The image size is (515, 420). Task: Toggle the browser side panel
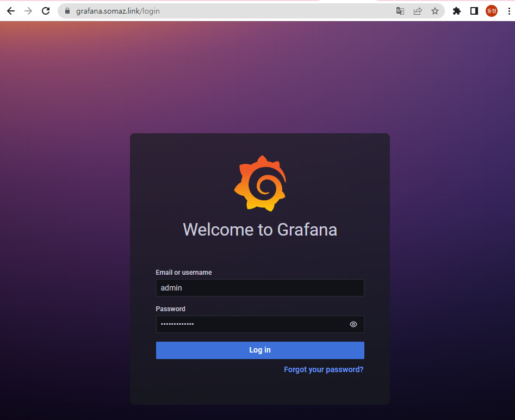coord(474,11)
